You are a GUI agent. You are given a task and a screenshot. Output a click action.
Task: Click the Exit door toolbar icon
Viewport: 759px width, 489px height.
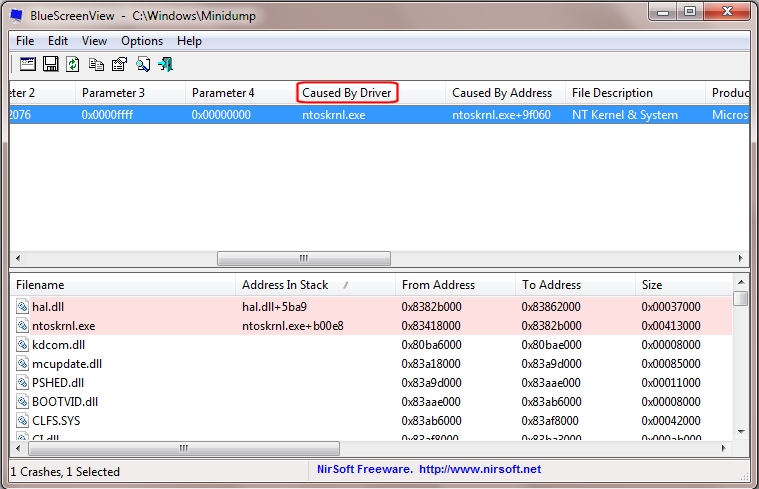(165, 64)
